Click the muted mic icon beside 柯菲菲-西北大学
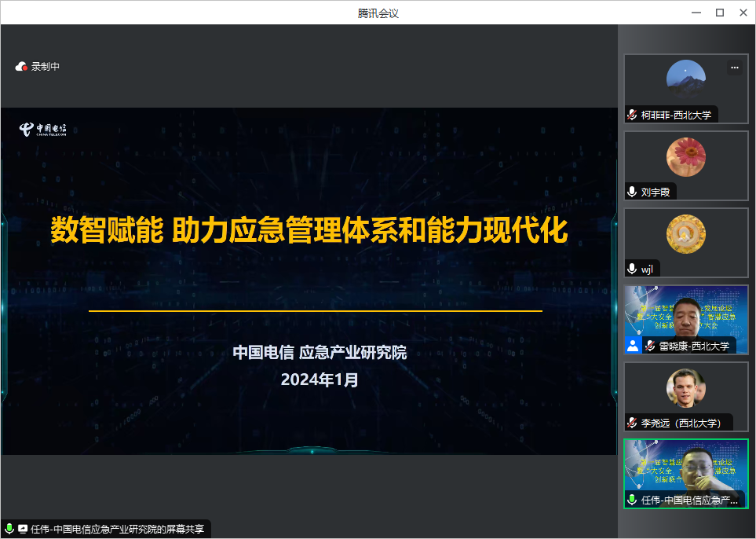 tap(632, 115)
